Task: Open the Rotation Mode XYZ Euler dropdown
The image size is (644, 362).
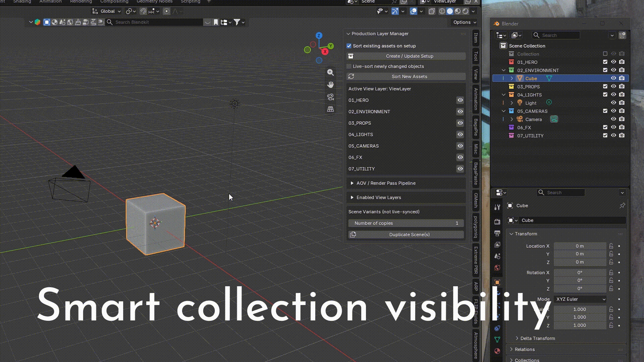Action: click(x=580, y=299)
